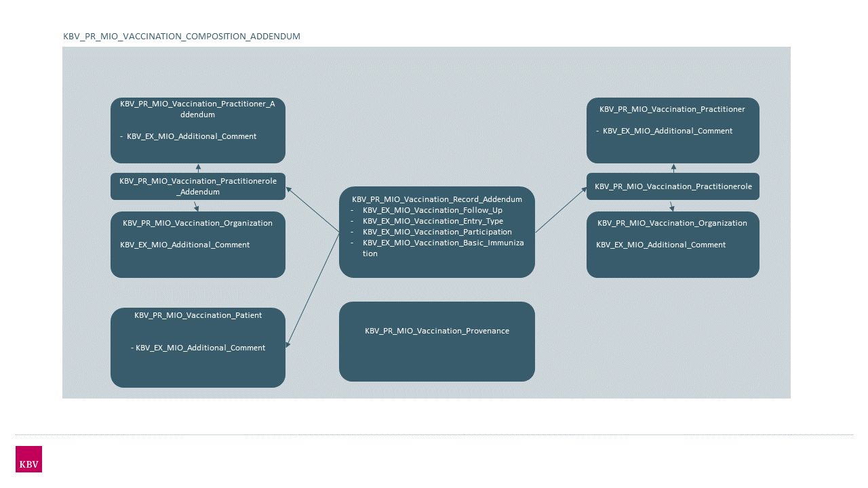
Task: Click the KBV_EX_MIO_Vaccination_Follow_Up entry
Action: point(432,210)
